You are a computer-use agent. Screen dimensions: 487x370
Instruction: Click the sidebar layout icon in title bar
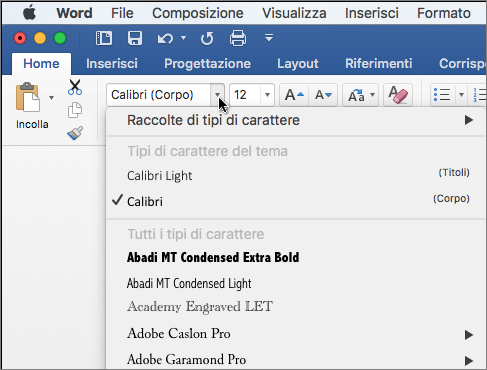pos(104,38)
